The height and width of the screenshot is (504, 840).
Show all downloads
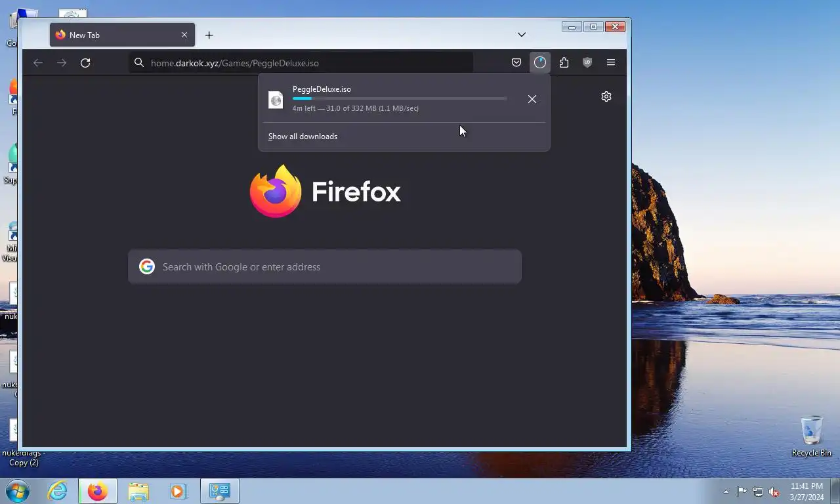[x=303, y=136]
